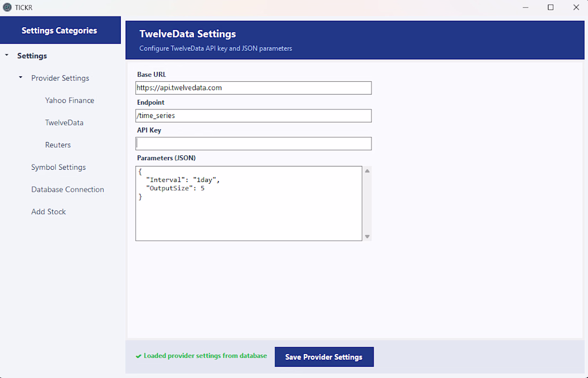Click the 'Base URL' label

click(x=151, y=74)
